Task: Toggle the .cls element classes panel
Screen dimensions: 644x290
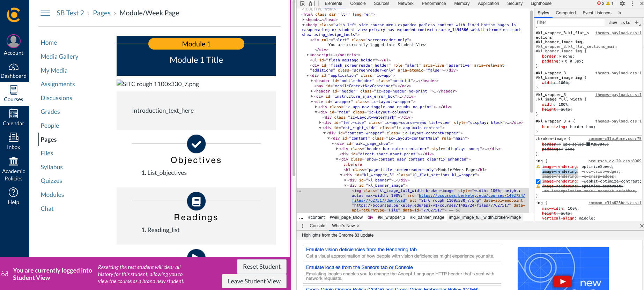Action: click(x=626, y=22)
